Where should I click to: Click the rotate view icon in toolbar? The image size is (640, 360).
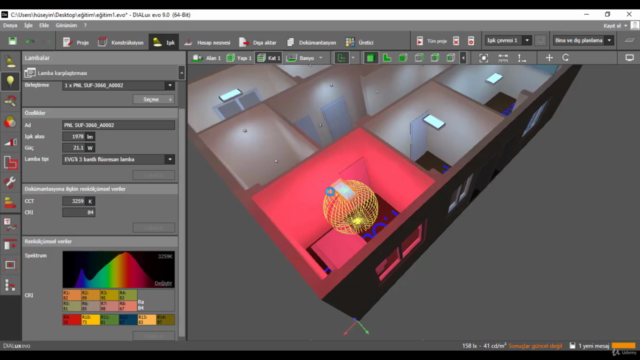pos(566,58)
